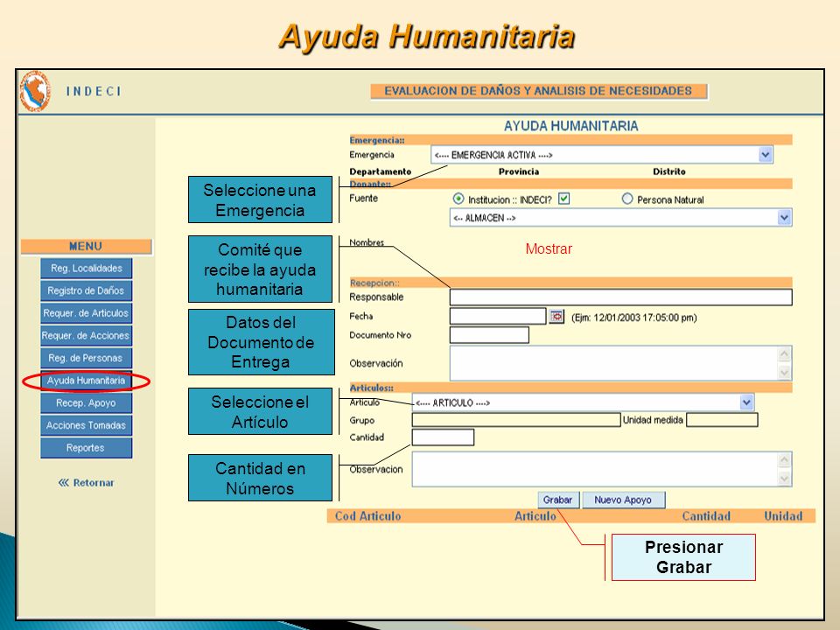This screenshot has width=840, height=630.
Task: Click the Cantidad column header
Action: pos(706,516)
